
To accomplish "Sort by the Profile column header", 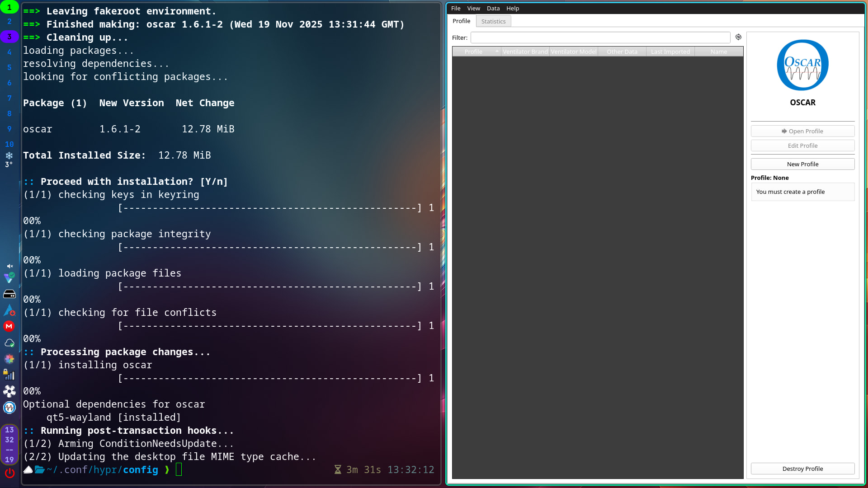I will point(473,52).
